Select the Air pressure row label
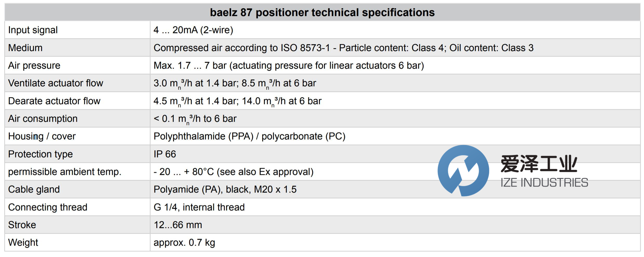The width and height of the screenshot is (644, 257). point(34,66)
